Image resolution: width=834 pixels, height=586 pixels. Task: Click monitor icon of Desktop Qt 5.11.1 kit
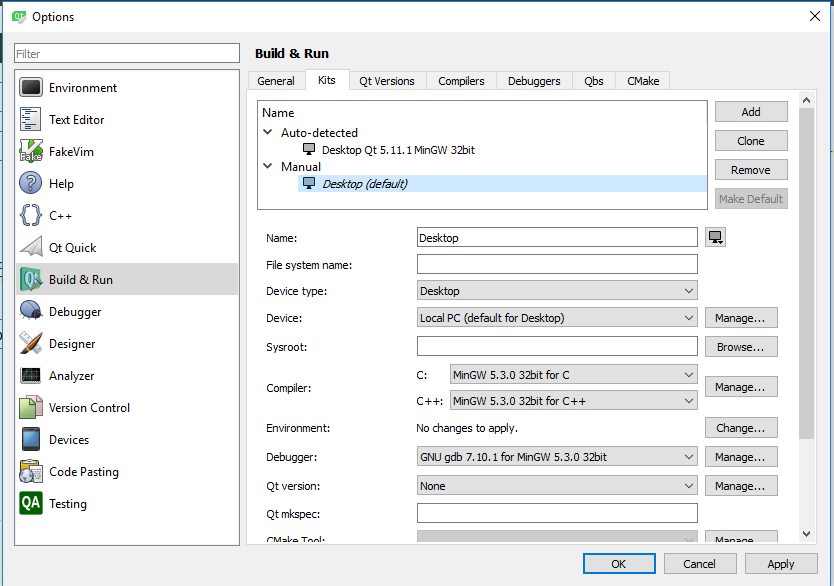coord(309,149)
